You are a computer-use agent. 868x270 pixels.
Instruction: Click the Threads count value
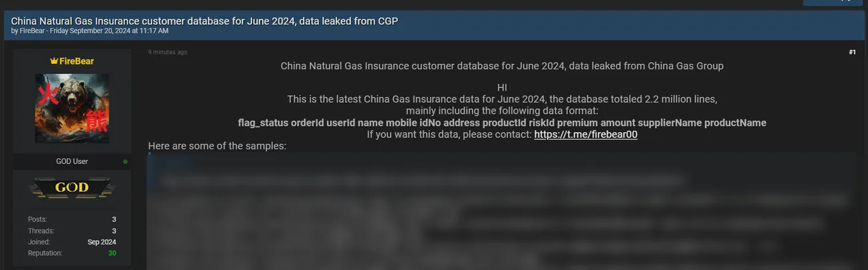114,231
